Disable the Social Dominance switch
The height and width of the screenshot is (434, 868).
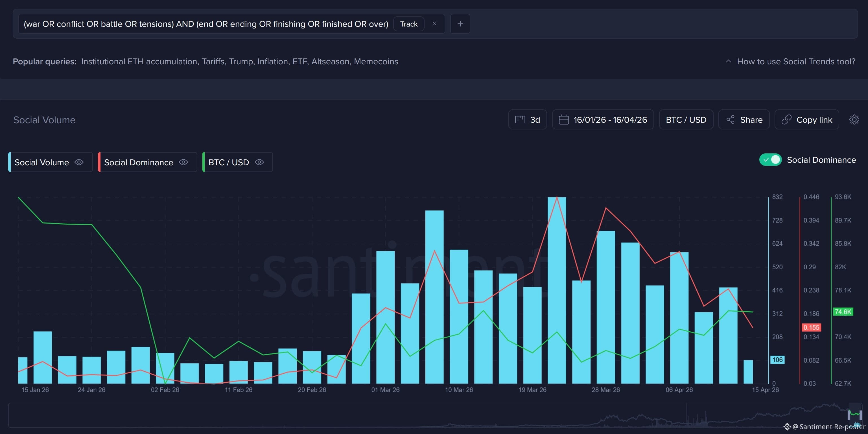[x=770, y=160]
